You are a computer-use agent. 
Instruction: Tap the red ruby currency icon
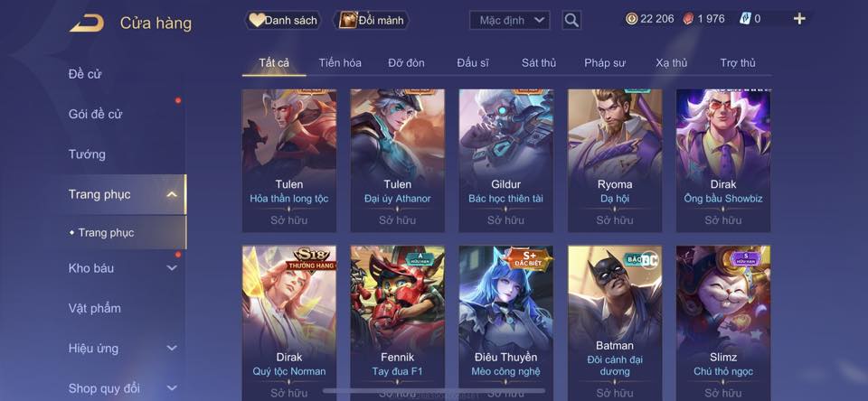tap(689, 19)
